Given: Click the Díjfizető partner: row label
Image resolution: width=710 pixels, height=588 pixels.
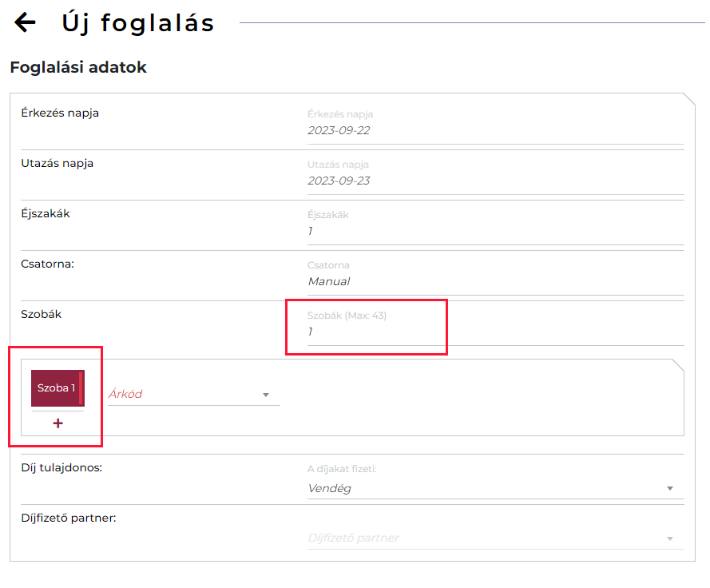Looking at the screenshot, I should pyautogui.click(x=69, y=518).
